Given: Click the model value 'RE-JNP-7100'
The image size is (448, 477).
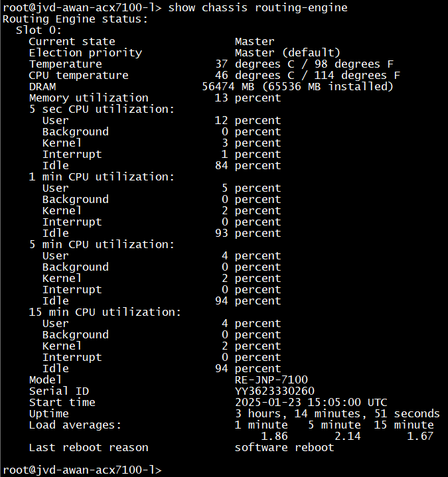Looking at the screenshot, I should tap(271, 379).
